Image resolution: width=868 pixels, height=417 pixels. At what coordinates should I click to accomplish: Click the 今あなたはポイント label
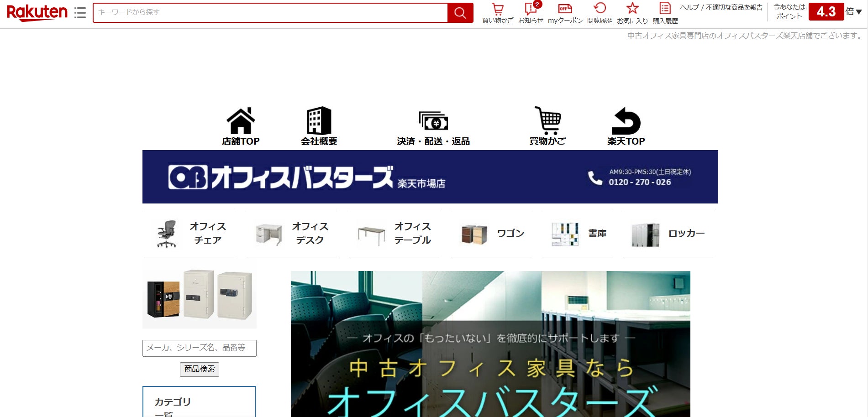(789, 12)
